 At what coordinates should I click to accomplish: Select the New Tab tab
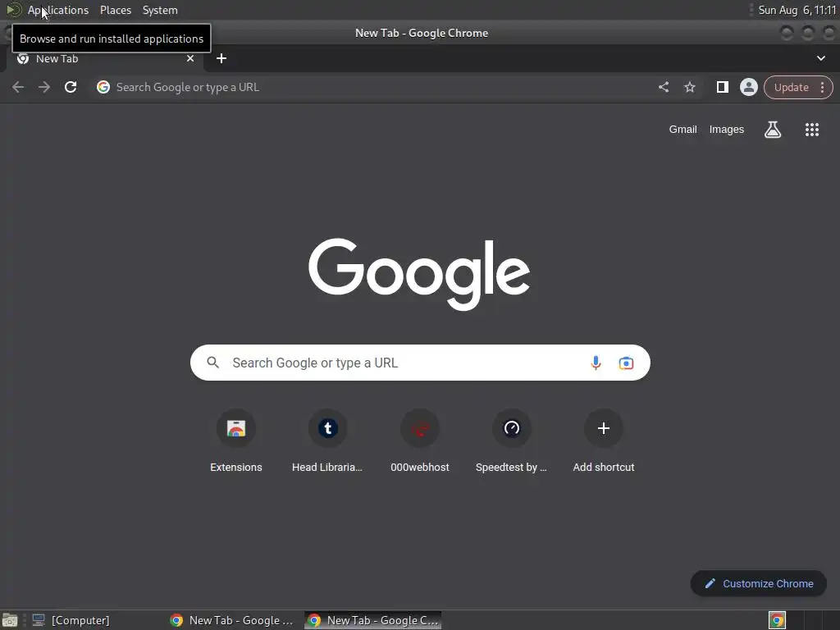coord(104,58)
